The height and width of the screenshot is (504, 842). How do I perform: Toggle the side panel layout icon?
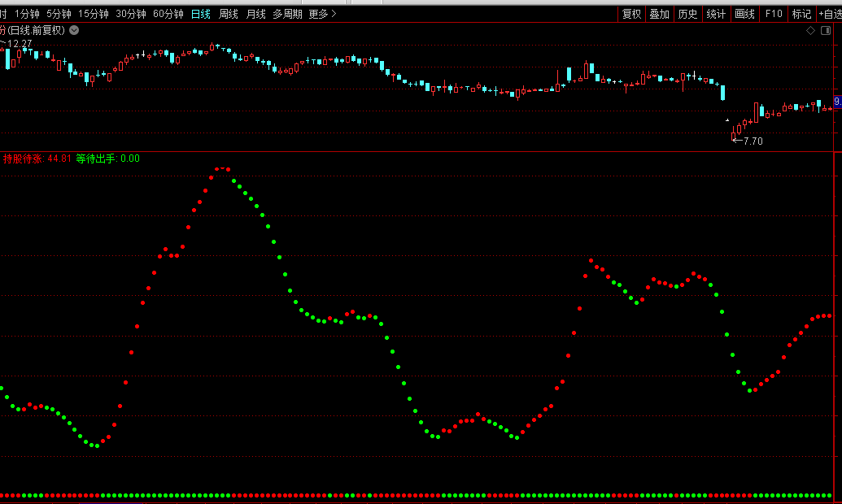(827, 31)
